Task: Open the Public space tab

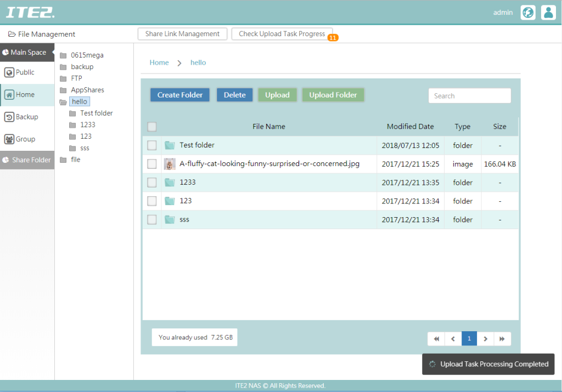Action: click(x=27, y=72)
